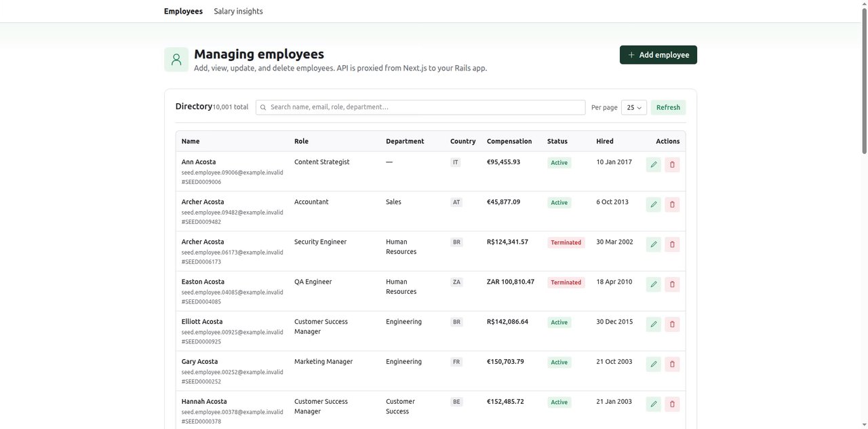The height and width of the screenshot is (429, 868).
Task: Click edit icon for Easton Acosta
Action: 654,284
